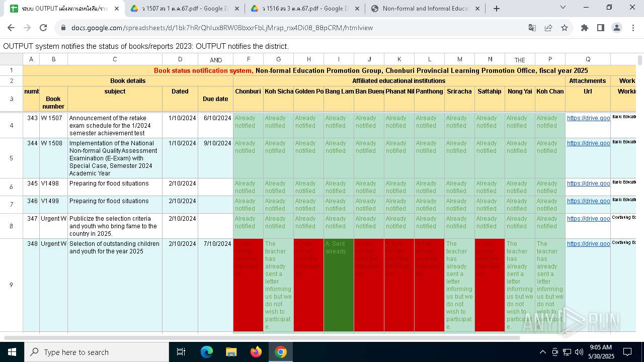Open the drive link in row 348
The height and width of the screenshot is (362, 644).
coord(589,244)
